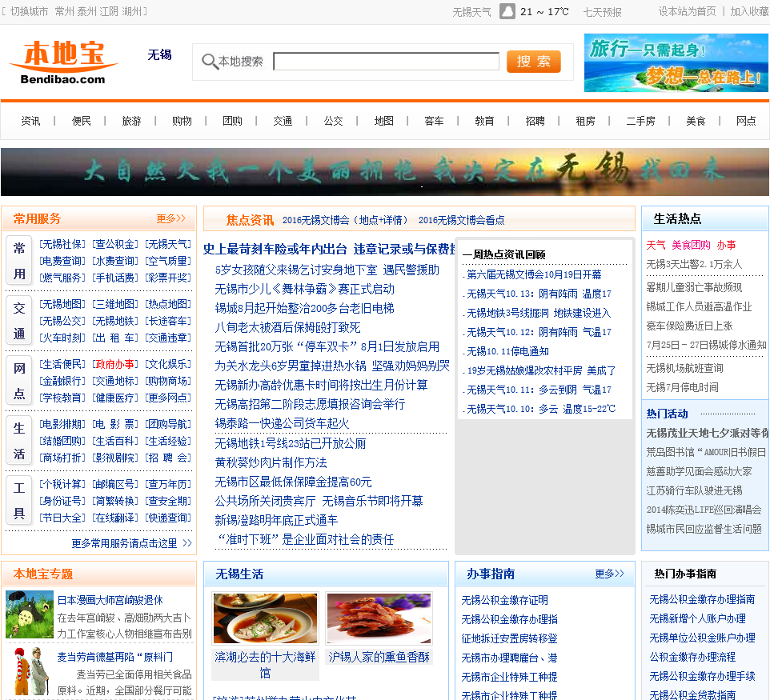Click the orange 搜索 button
The image size is (770, 700).
(533, 62)
